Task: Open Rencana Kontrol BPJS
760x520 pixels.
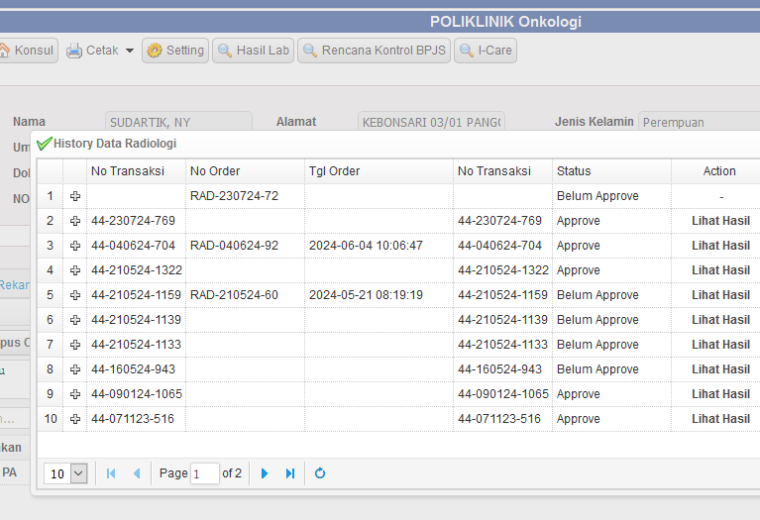Action: click(374, 50)
